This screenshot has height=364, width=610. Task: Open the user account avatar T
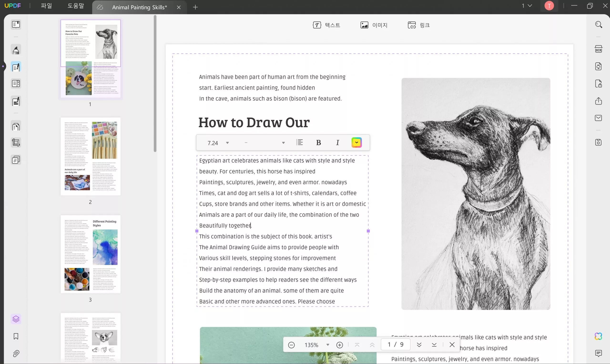click(549, 6)
